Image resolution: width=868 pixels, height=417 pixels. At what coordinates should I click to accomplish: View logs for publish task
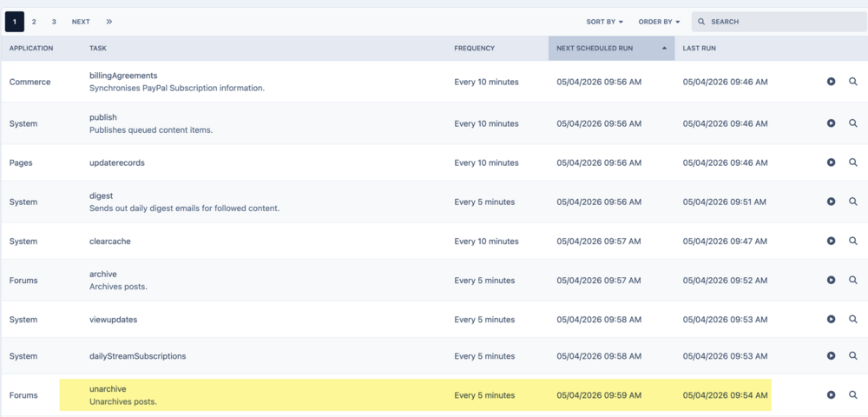[x=853, y=123]
